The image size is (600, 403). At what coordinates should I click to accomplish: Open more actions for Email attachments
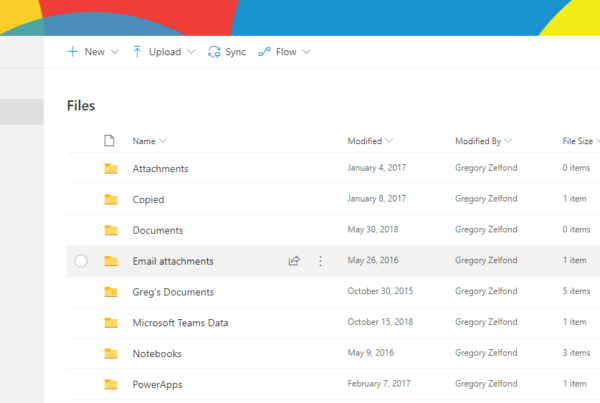(320, 261)
